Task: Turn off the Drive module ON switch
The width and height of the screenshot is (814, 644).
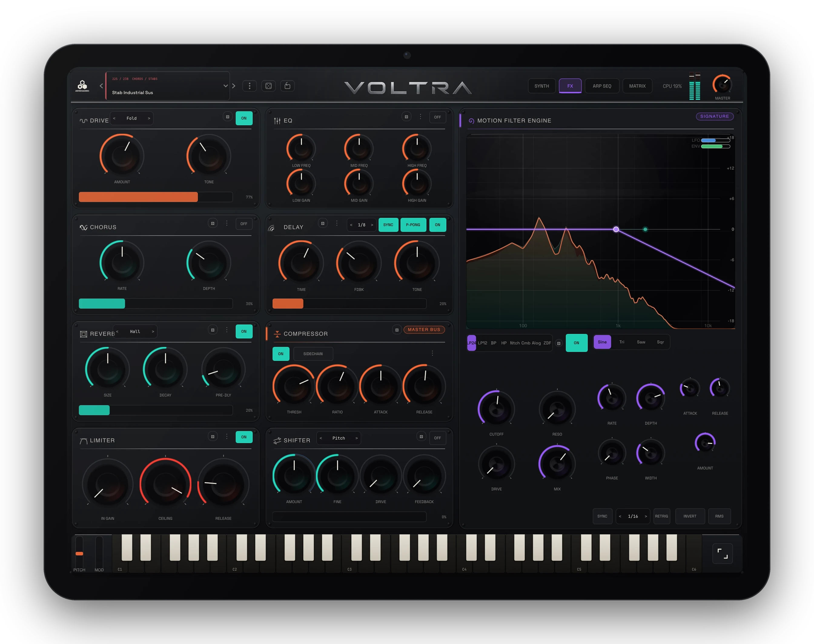Action: 244,118
